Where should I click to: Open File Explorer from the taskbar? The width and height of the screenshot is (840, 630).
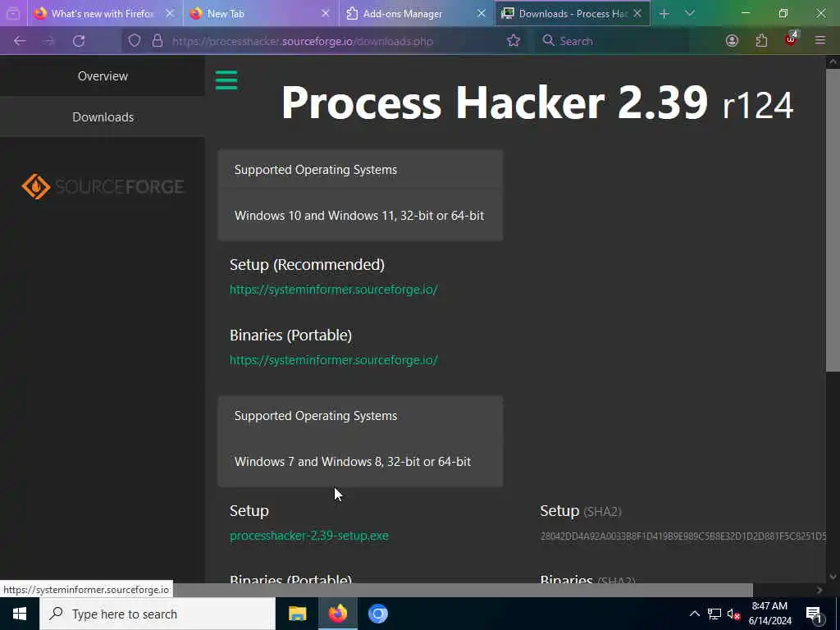click(x=297, y=614)
